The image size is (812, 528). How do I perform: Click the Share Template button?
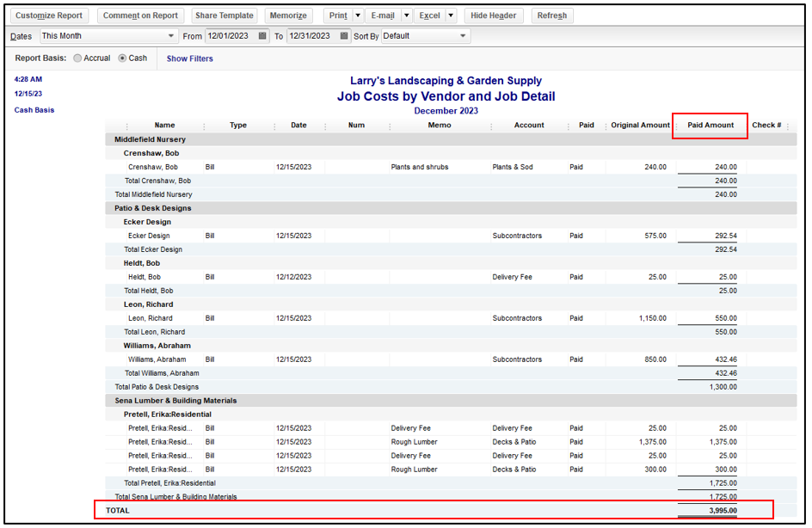pyautogui.click(x=225, y=15)
